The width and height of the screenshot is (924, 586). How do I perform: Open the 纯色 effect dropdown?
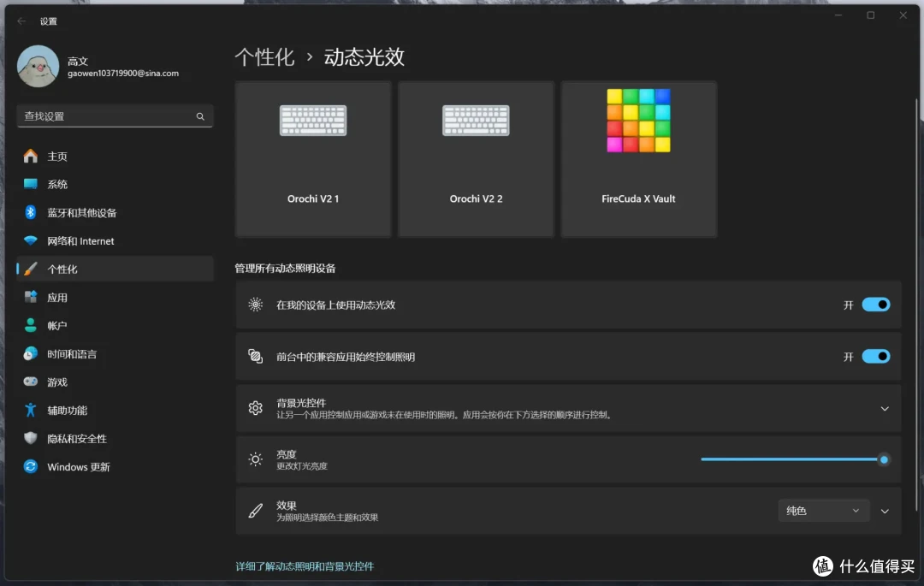(x=823, y=511)
